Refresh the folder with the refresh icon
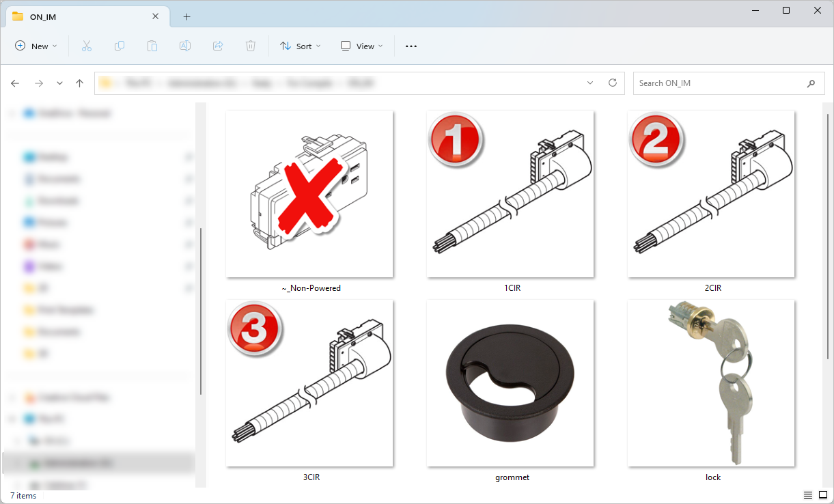The height and width of the screenshot is (504, 834). (x=612, y=83)
